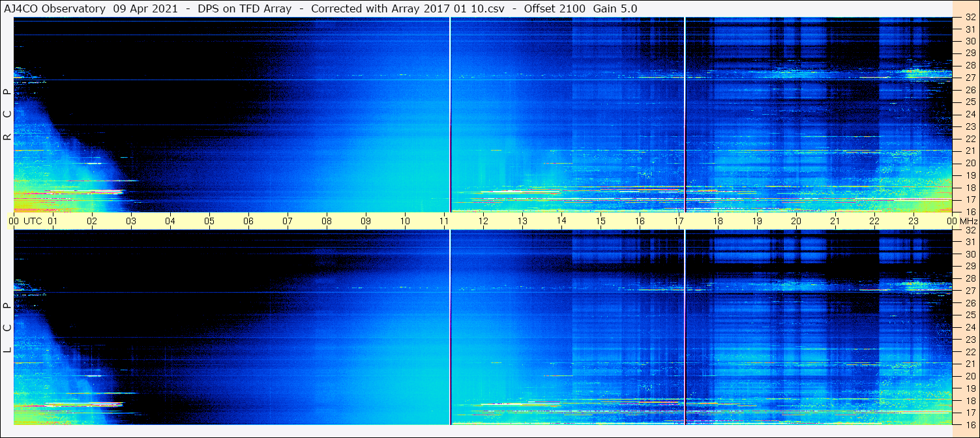980x438 pixels.
Task: Select the 18 hour label on UTC axis
Action: pyautogui.click(x=718, y=221)
